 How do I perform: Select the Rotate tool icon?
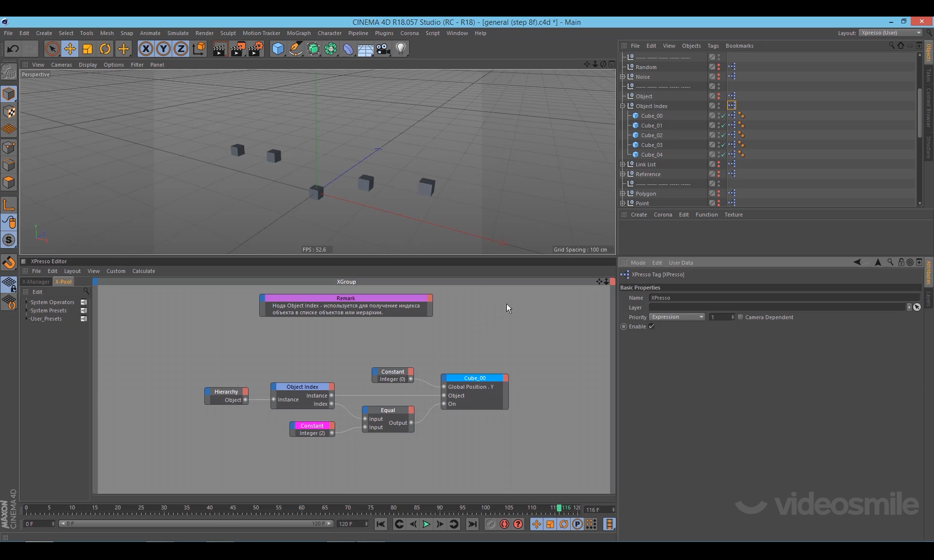(105, 49)
